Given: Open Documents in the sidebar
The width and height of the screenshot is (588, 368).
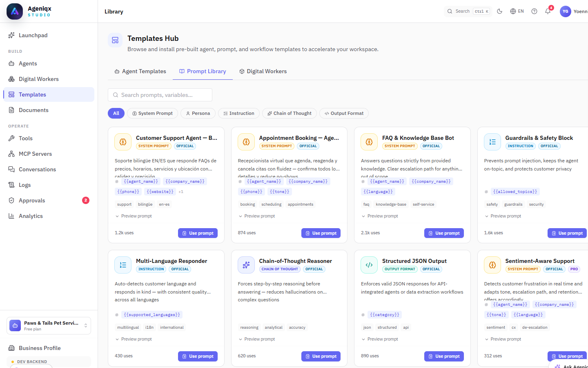Looking at the screenshot, I should [x=49, y=110].
